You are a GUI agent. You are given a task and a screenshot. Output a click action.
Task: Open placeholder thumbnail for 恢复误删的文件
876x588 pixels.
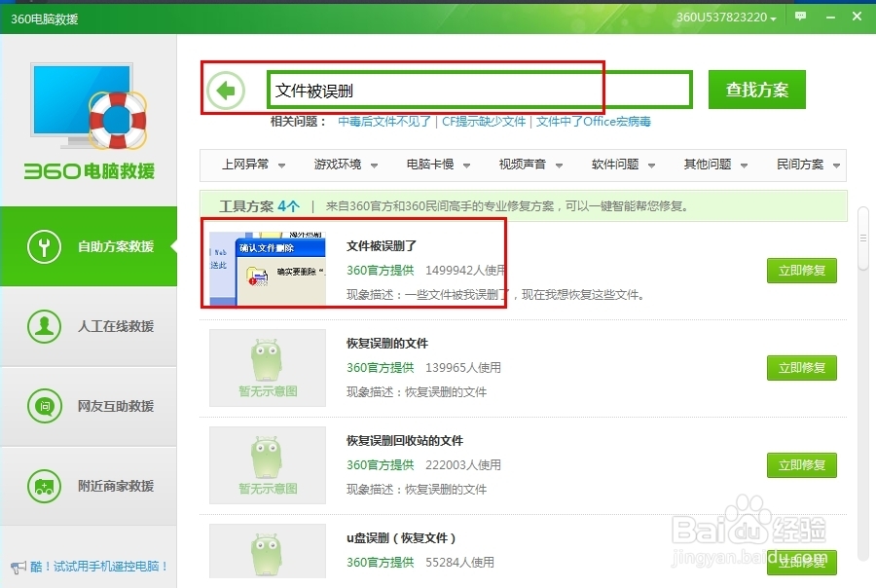(x=268, y=368)
